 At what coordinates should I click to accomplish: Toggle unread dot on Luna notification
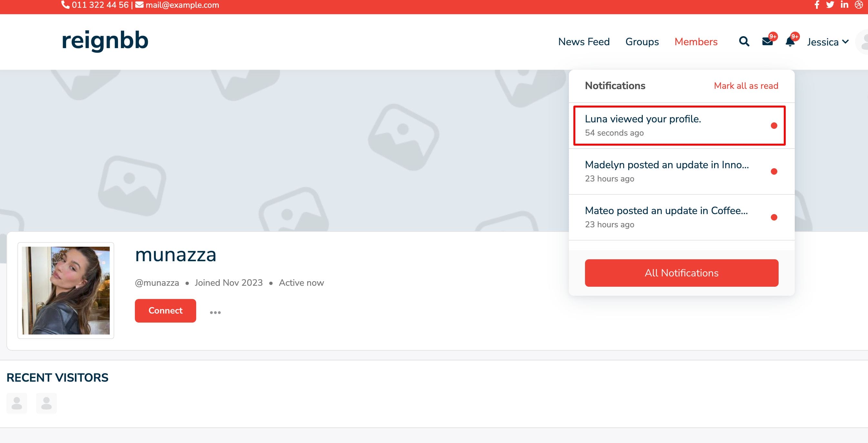(x=774, y=126)
